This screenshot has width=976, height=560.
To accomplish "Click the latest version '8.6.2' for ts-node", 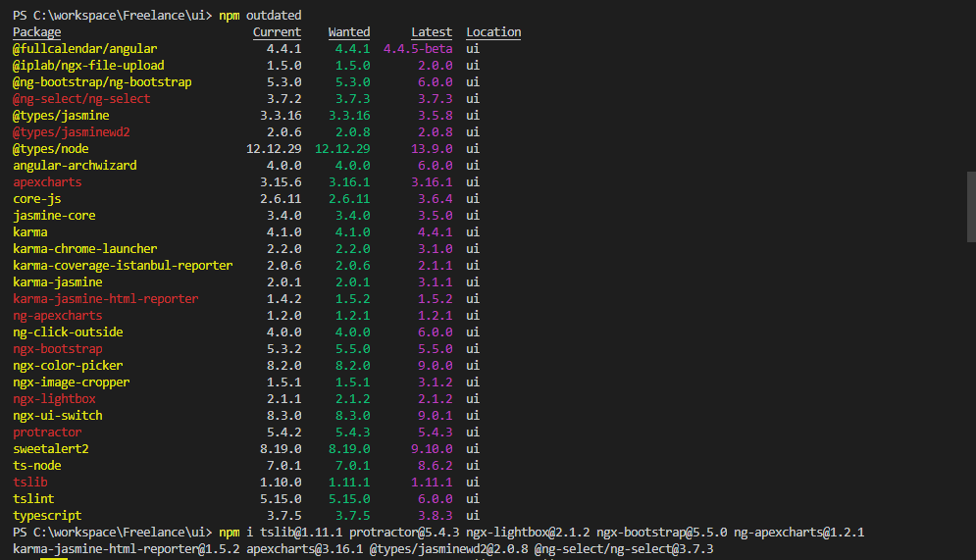I will pyautogui.click(x=436, y=466).
